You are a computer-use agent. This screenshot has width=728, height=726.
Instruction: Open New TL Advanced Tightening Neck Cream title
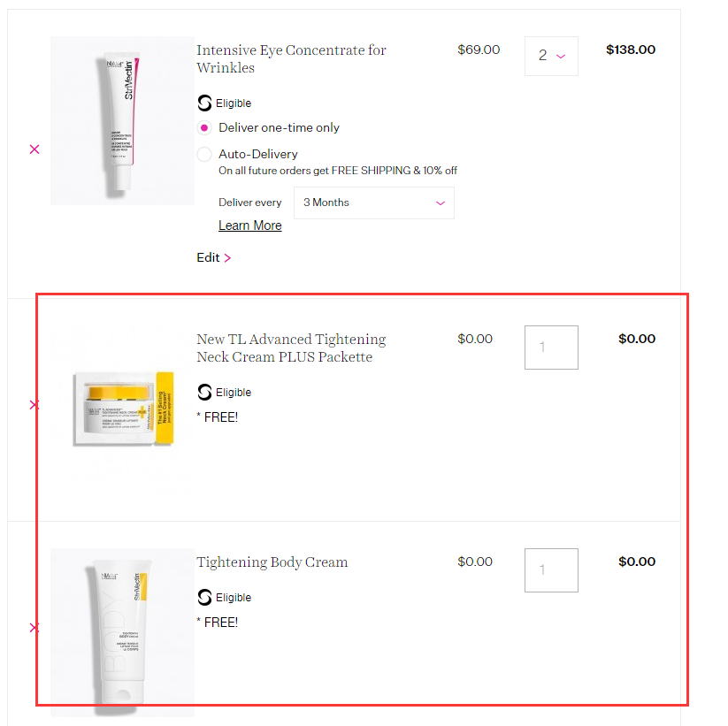tap(291, 348)
